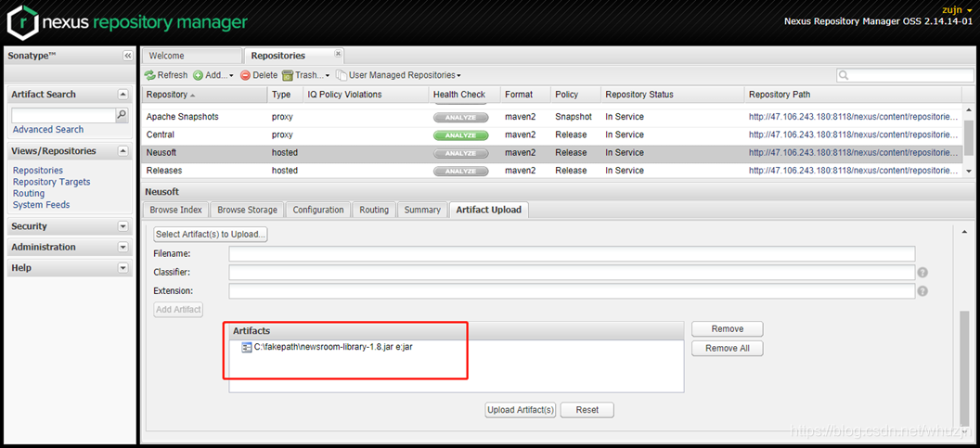Open the Routing tab
Image resolution: width=980 pixels, height=448 pixels.
coord(374,210)
